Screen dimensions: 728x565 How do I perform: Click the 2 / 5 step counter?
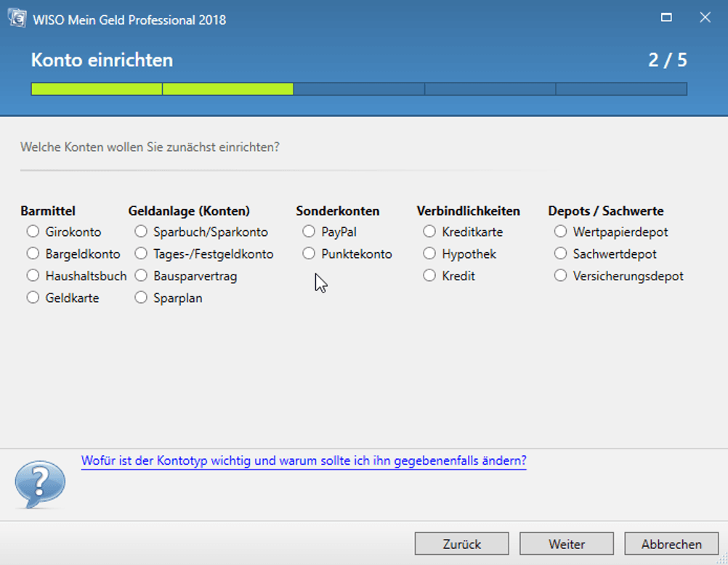point(667,60)
